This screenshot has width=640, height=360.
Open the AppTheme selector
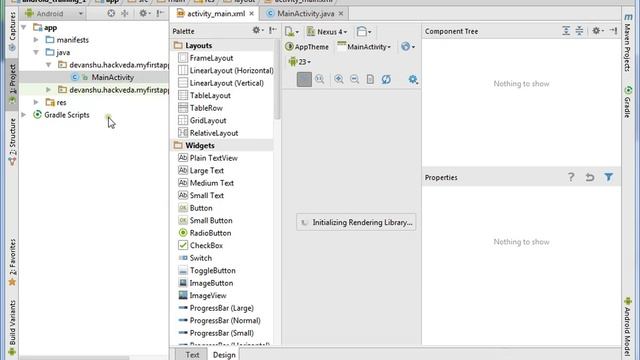(x=307, y=47)
